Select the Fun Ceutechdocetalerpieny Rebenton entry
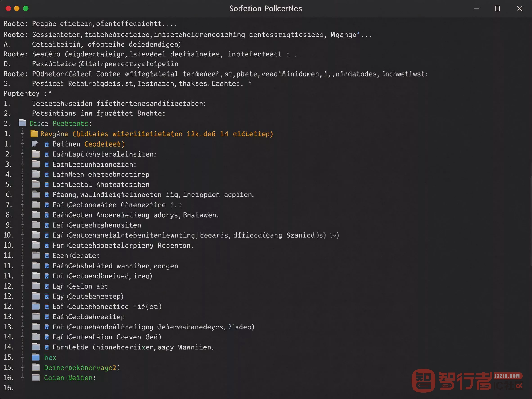The width and height of the screenshot is (532, 399). [123, 245]
